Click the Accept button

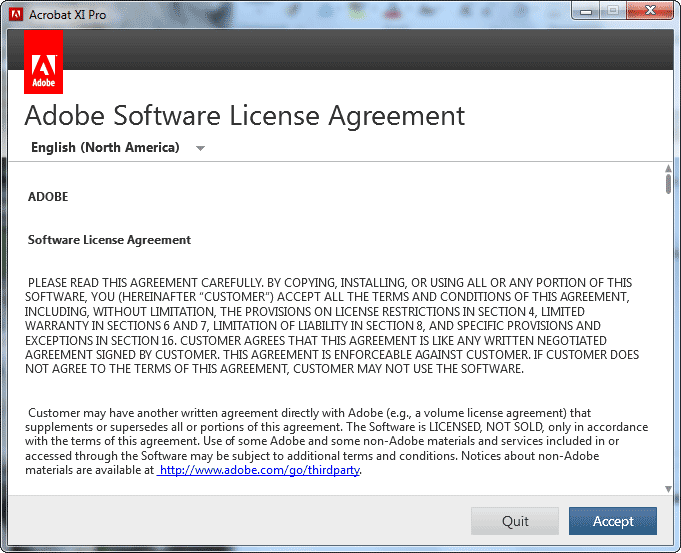coord(612,521)
